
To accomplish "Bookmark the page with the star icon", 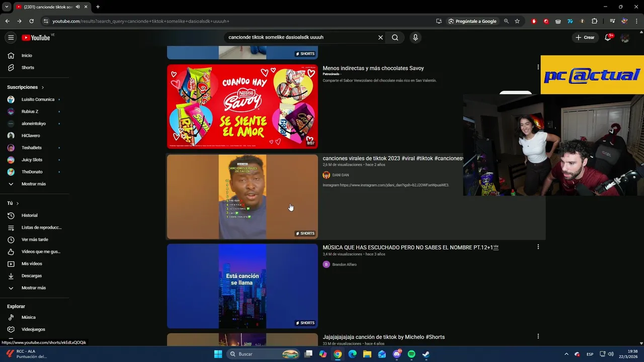I will 517,21.
